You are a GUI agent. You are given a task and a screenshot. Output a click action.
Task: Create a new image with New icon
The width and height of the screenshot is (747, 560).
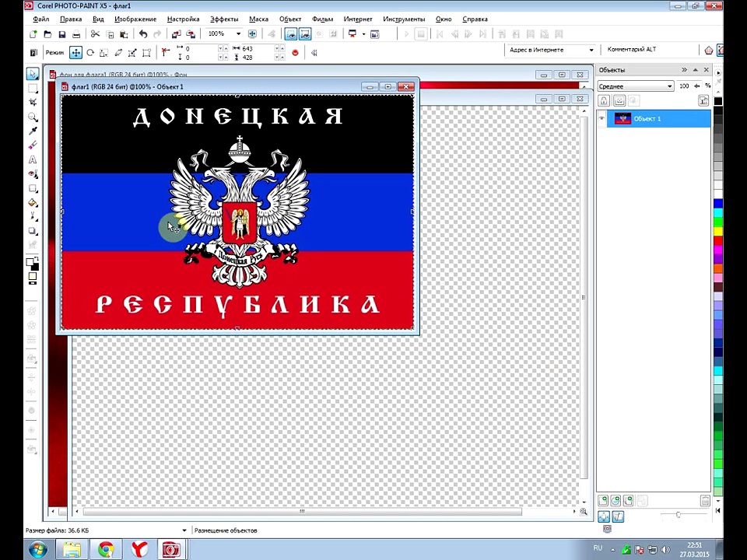pyautogui.click(x=33, y=34)
